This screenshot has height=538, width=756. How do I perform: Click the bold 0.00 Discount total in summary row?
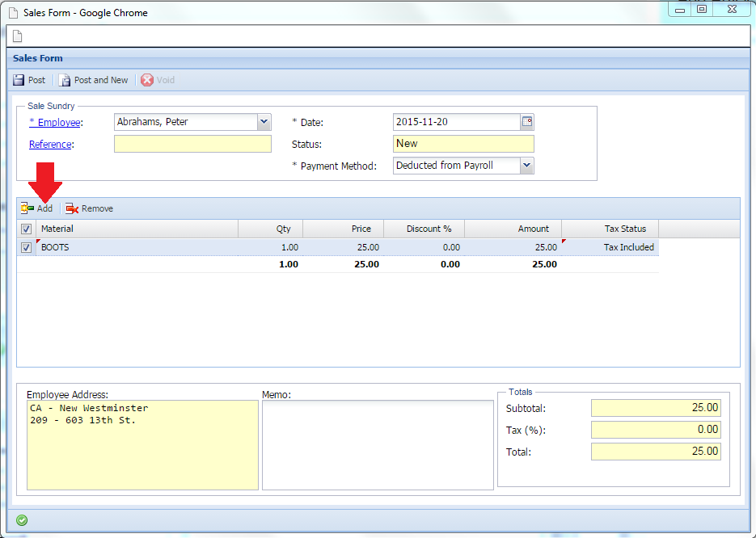[450, 264]
